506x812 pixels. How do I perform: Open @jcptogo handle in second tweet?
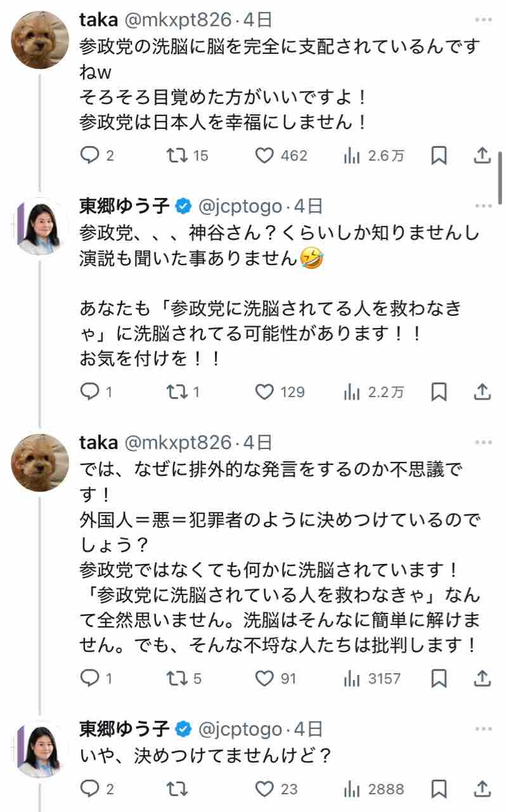click(x=240, y=206)
